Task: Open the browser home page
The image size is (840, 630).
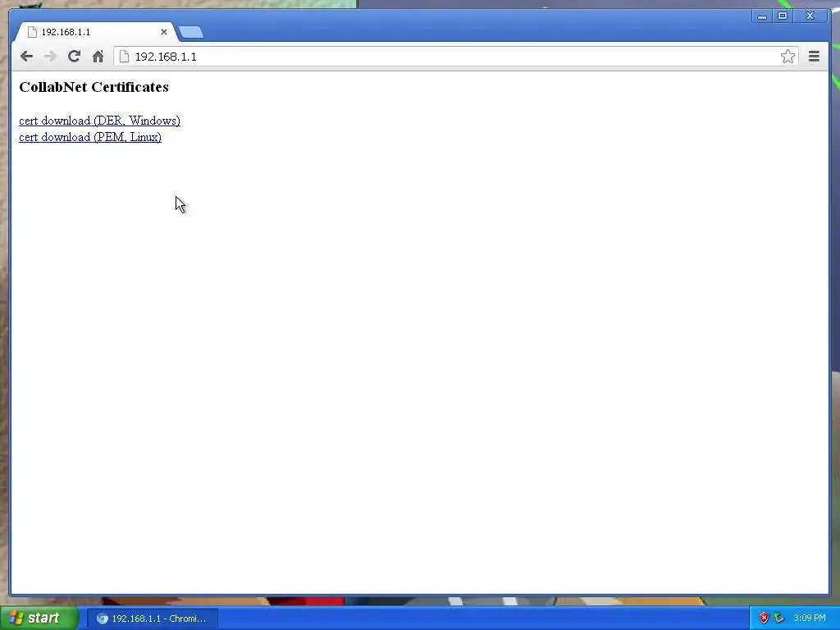Action: tap(98, 57)
